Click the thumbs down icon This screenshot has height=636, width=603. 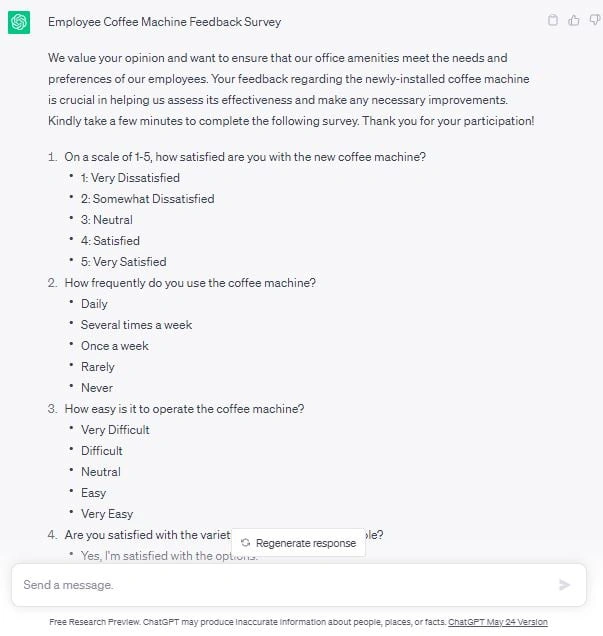(x=592, y=20)
